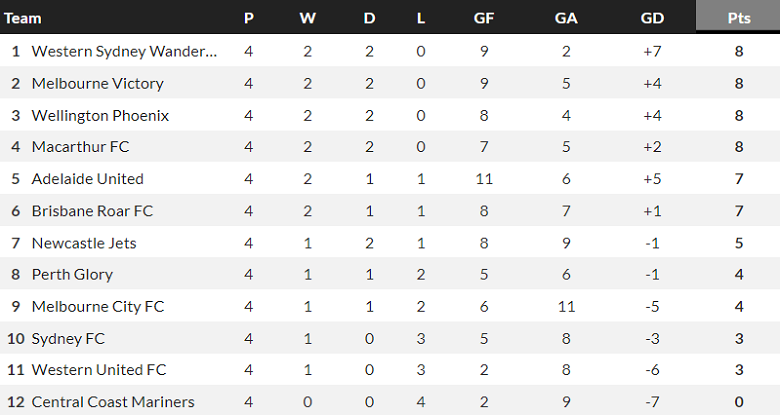Click Brisbane Roar FC team name
The image size is (780, 415).
click(x=92, y=211)
